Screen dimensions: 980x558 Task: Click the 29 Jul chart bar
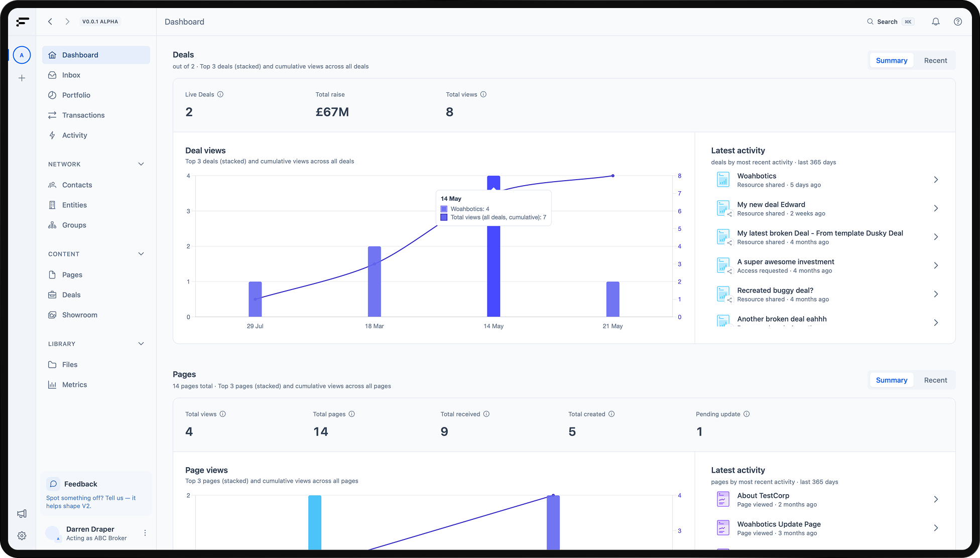point(255,299)
